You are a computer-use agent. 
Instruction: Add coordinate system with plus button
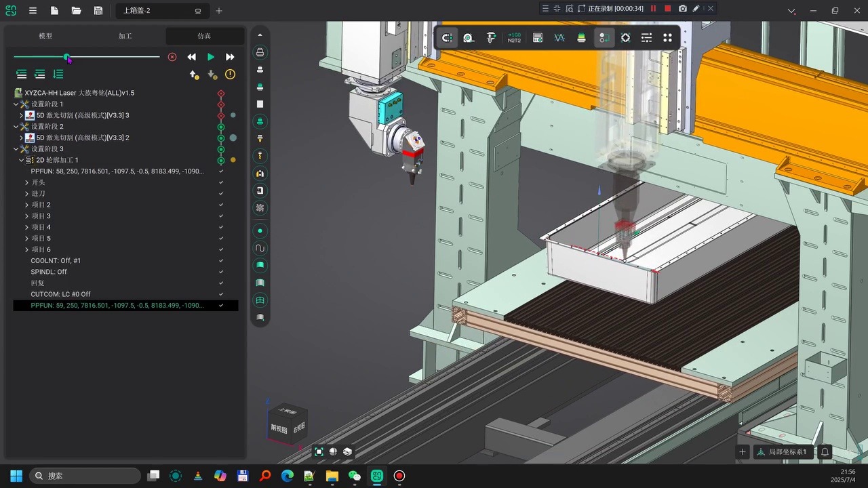pos(743,452)
